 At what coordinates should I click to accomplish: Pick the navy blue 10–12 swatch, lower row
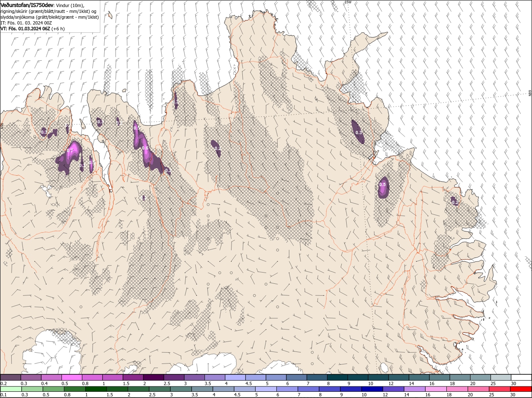point(372,389)
